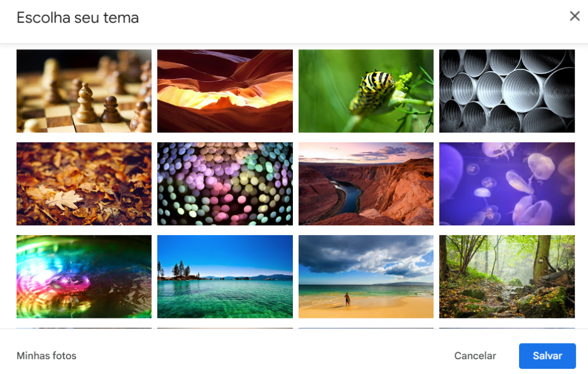
Task: Select partially visible theme below forest trail
Action: [x=507, y=328]
